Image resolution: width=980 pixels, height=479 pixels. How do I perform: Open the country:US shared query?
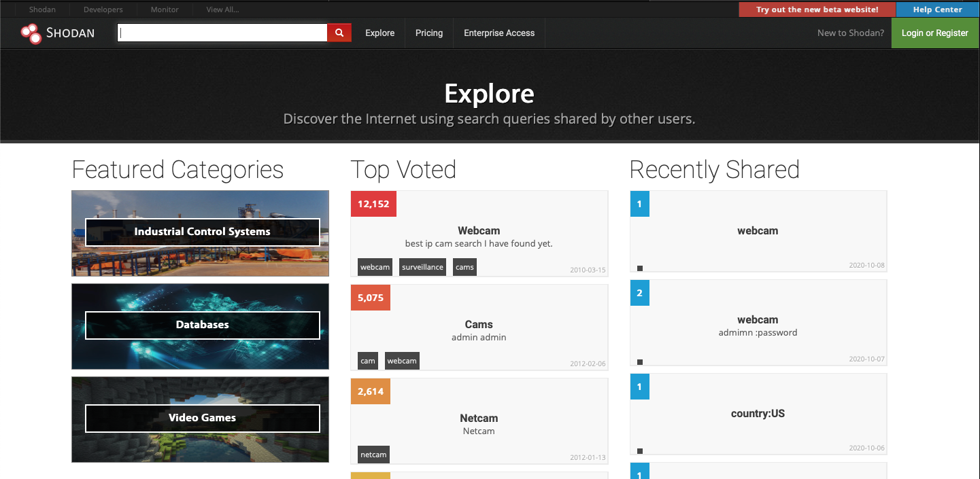(758, 414)
